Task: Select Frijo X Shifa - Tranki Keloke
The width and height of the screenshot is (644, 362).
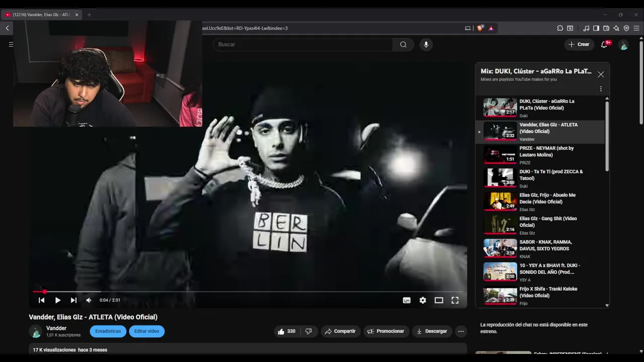Action: coord(540,296)
